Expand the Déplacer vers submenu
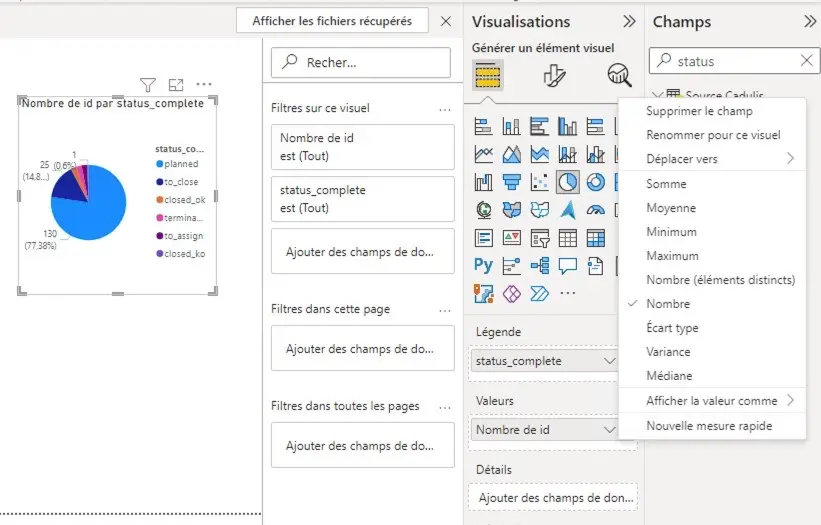The height and width of the screenshot is (525, 821). [720, 159]
